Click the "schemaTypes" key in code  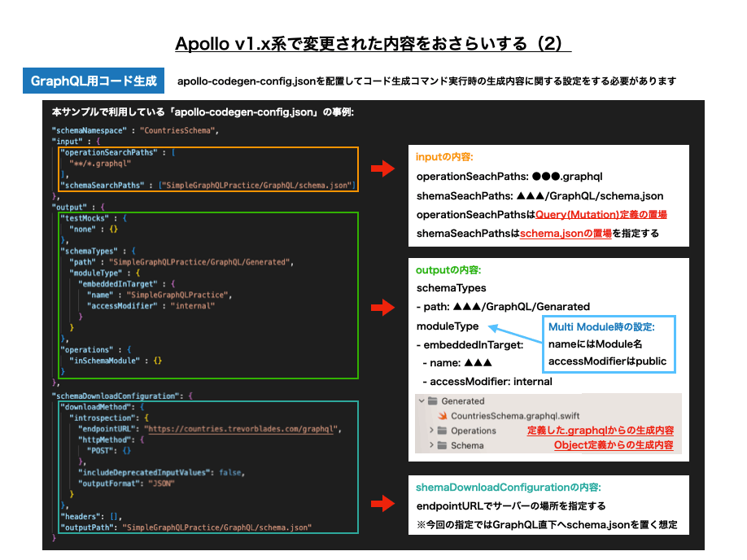pyautogui.click(x=89, y=252)
